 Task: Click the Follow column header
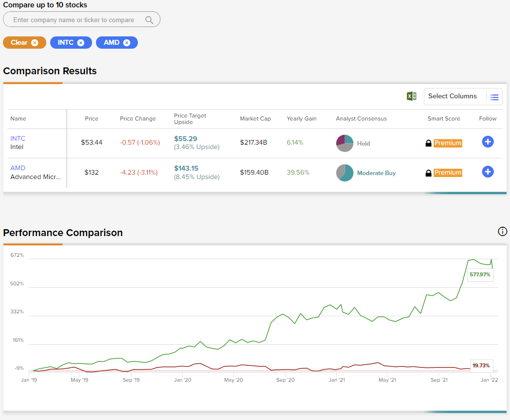[487, 119]
